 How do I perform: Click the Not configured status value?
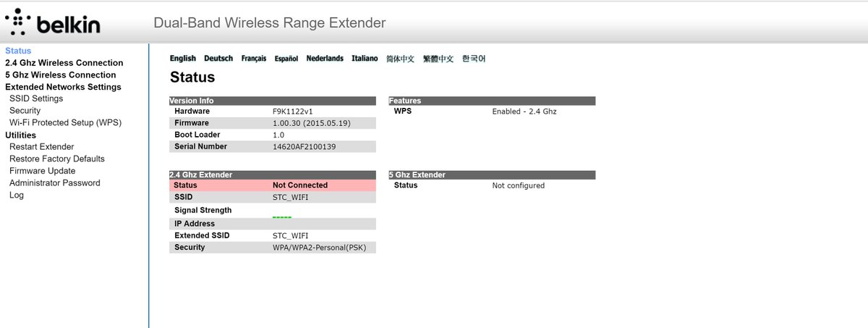click(519, 185)
